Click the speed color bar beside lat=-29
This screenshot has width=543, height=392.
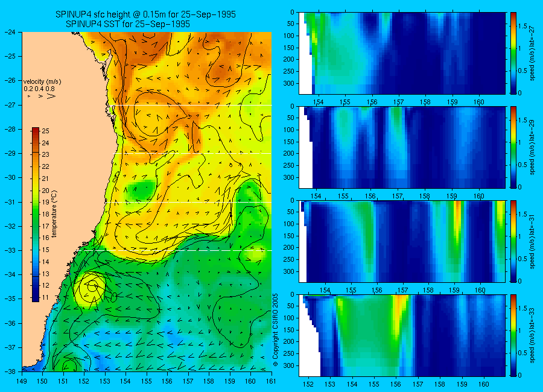point(513,147)
